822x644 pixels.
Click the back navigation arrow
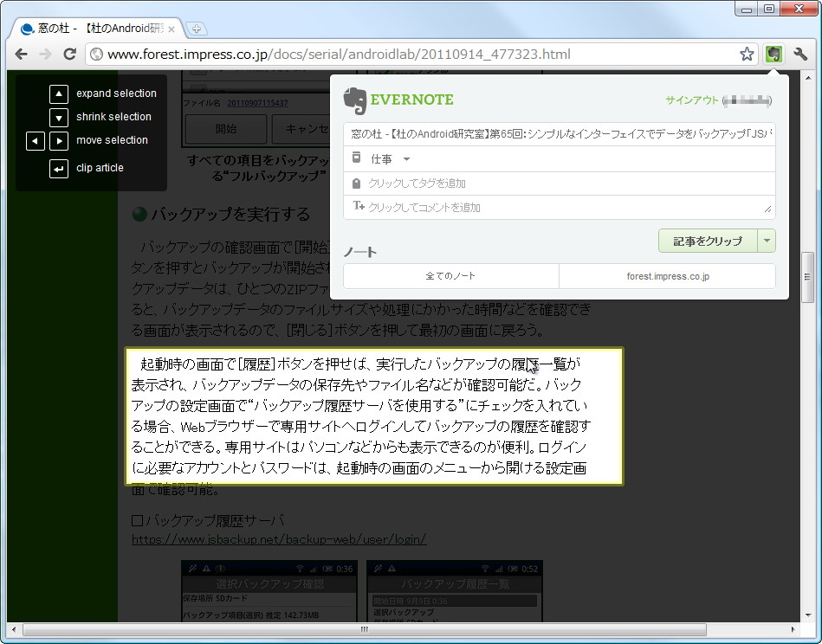tap(21, 54)
